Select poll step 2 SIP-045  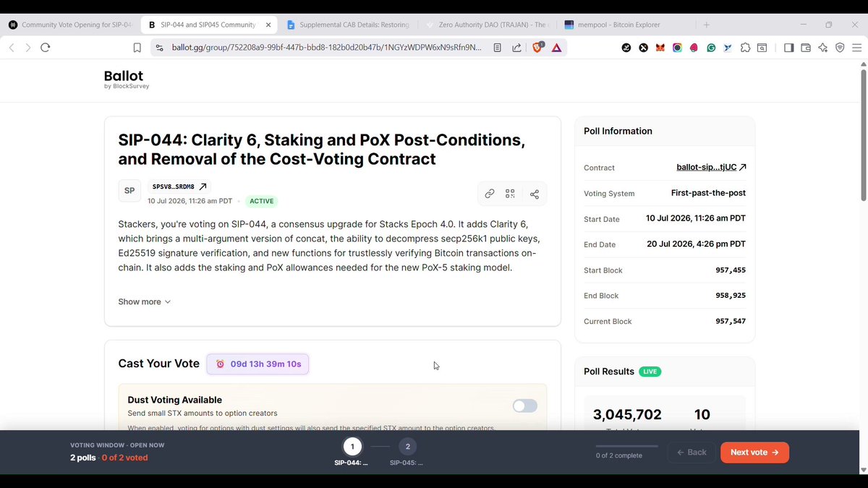click(x=407, y=447)
